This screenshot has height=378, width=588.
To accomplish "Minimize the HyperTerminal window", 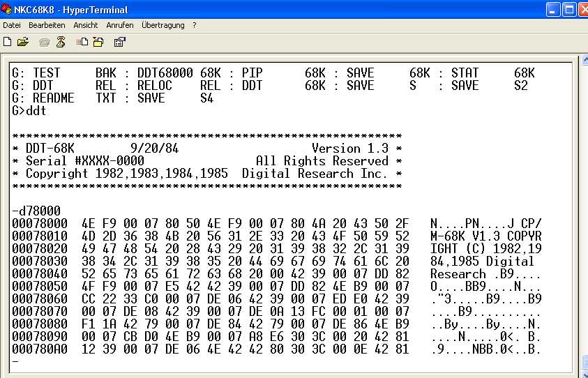I will coord(553,9).
